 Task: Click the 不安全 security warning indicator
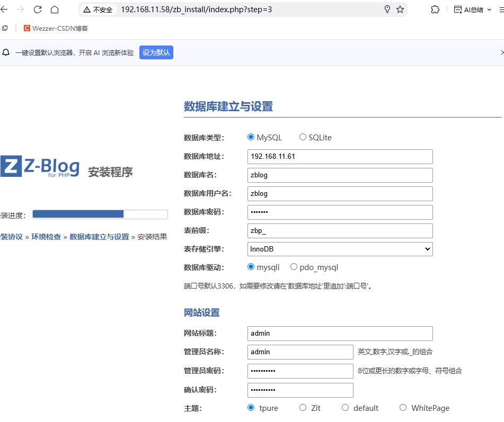point(98,10)
